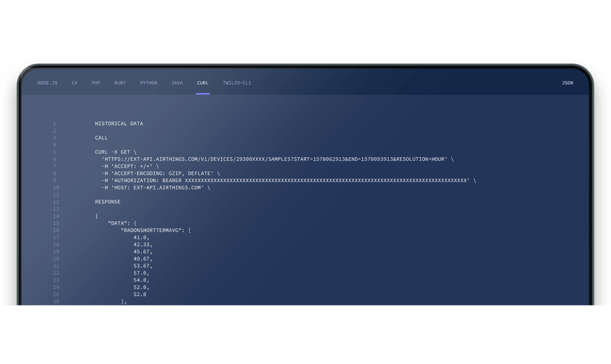Click line number 22 in gutter
The width and height of the screenshot is (611, 364).
coord(56,273)
